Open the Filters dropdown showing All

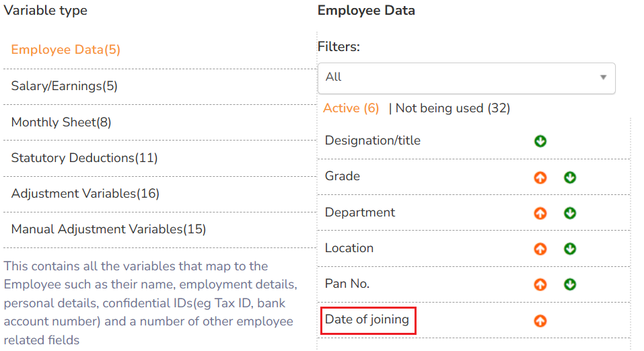tap(458, 77)
